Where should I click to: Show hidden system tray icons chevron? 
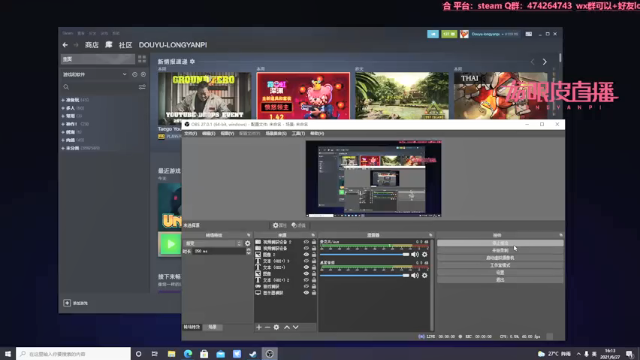tap(578, 354)
